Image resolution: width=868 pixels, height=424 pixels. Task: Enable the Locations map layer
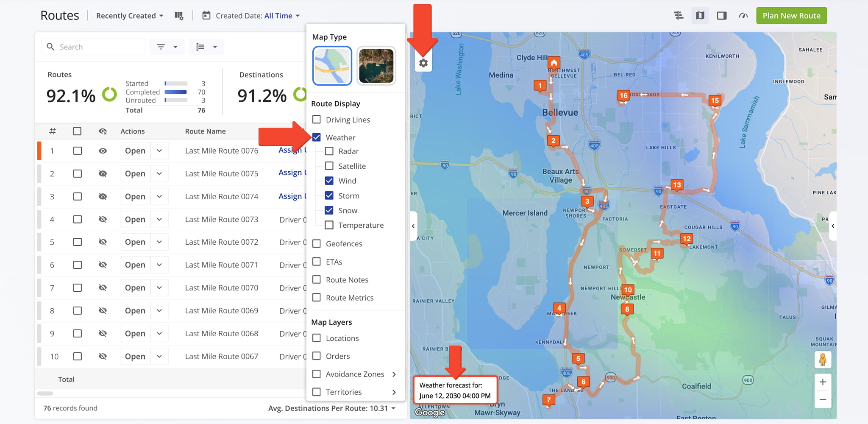coord(317,338)
